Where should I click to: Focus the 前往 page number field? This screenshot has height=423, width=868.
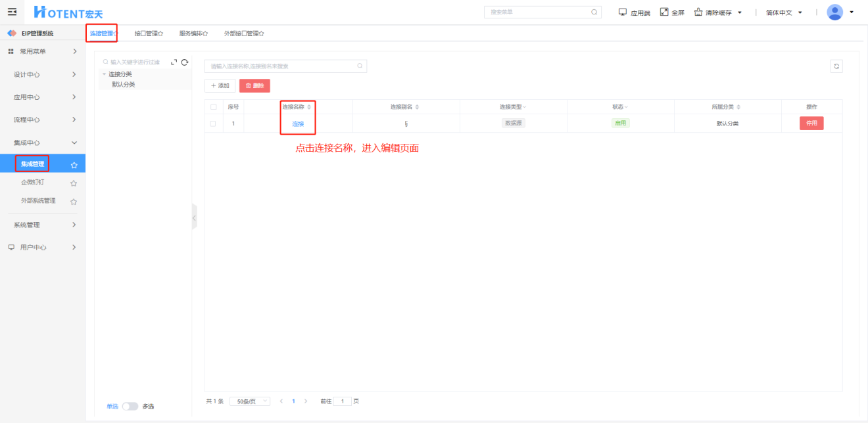click(343, 401)
